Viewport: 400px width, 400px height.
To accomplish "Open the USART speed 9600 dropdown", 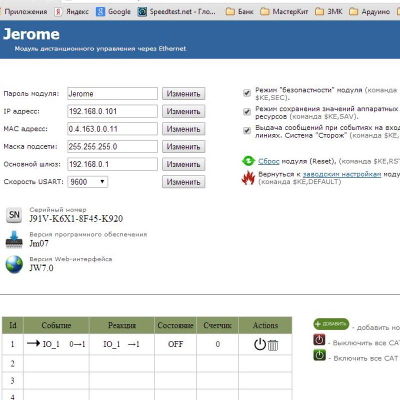I will click(x=88, y=182).
